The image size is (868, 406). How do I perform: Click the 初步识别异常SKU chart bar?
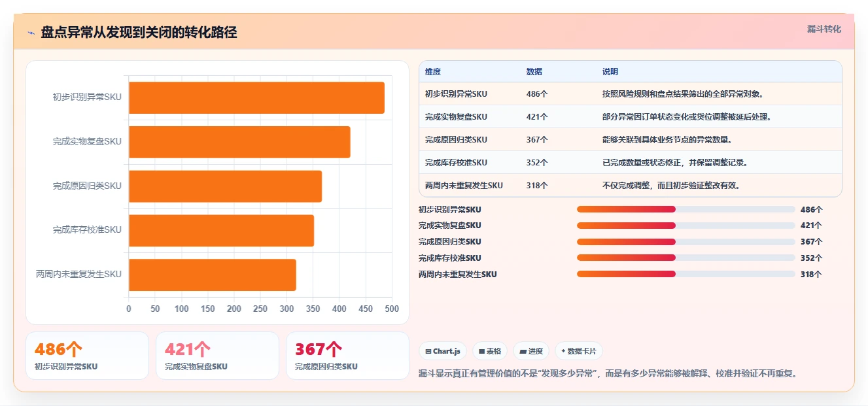point(256,97)
